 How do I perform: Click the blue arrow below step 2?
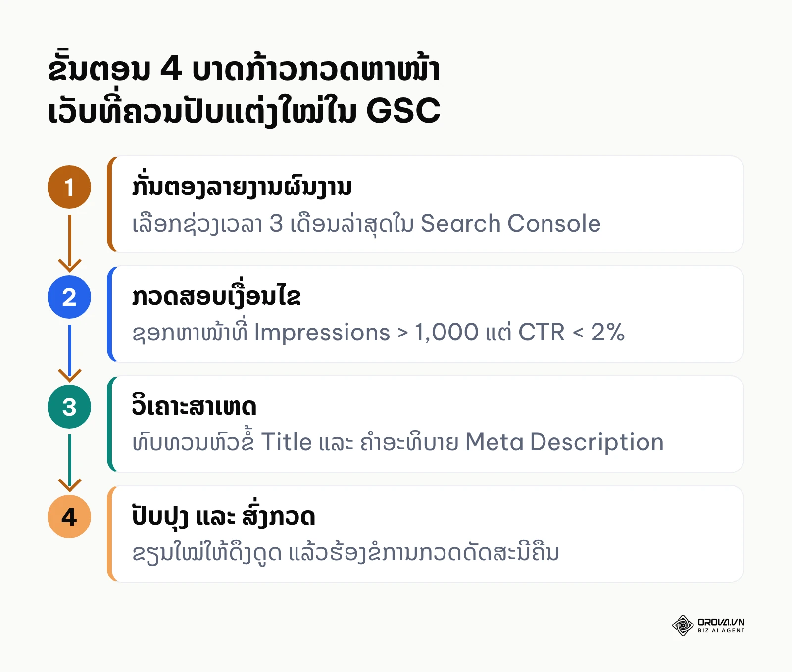[69, 353]
